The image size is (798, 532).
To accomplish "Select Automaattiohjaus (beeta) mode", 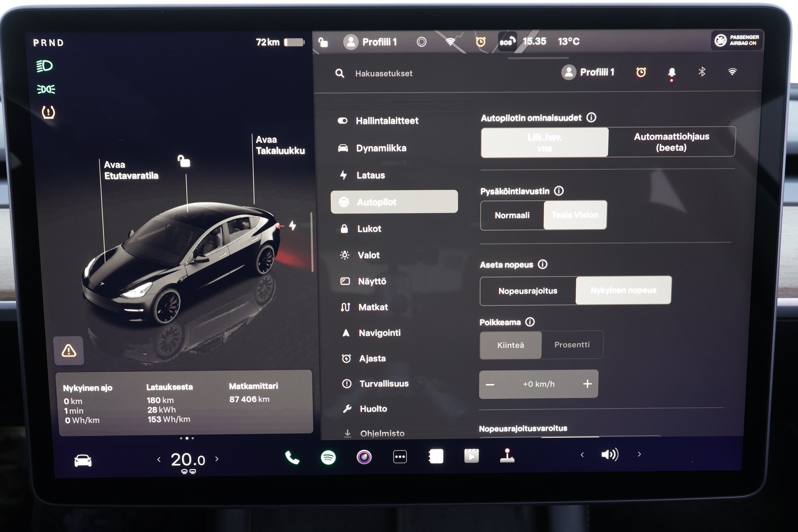I will (672, 142).
